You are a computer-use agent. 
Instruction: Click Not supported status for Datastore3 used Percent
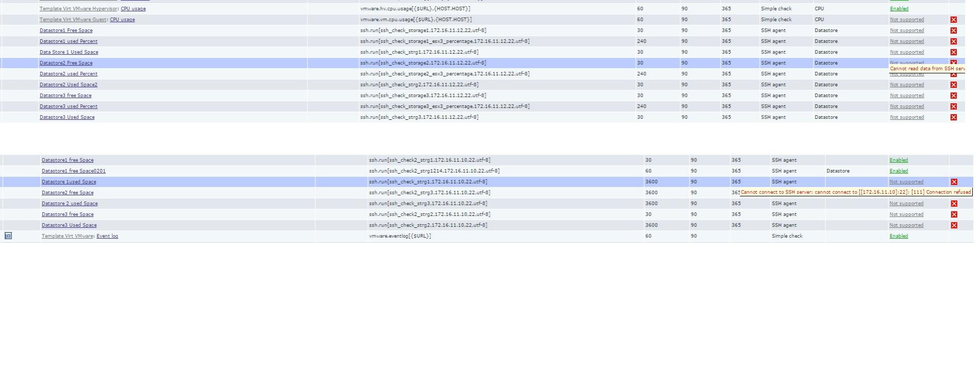click(907, 106)
